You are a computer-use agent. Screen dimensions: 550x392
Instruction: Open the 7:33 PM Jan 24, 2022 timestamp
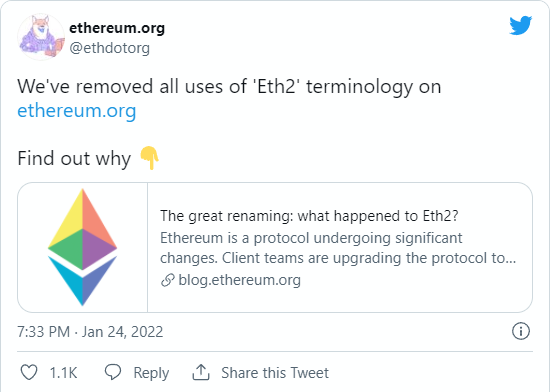pyautogui.click(x=90, y=332)
